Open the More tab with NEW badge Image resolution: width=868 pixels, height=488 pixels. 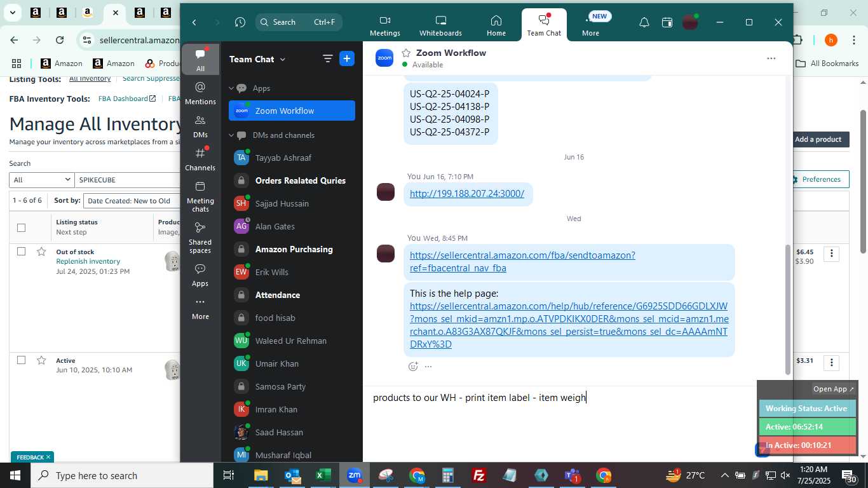[590, 25]
